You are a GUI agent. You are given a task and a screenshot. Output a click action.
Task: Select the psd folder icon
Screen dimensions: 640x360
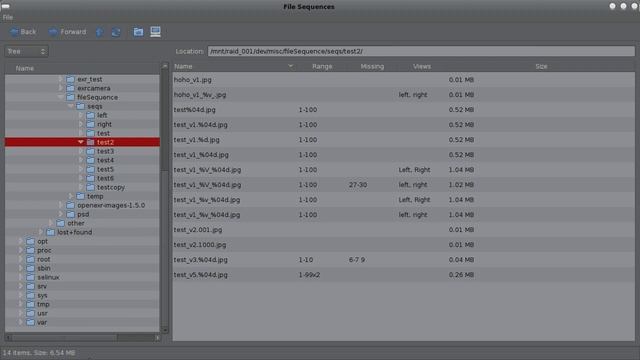(71, 214)
